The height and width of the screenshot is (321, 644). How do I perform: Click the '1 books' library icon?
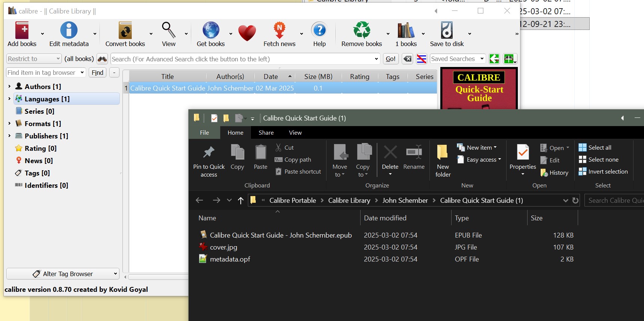[406, 31]
